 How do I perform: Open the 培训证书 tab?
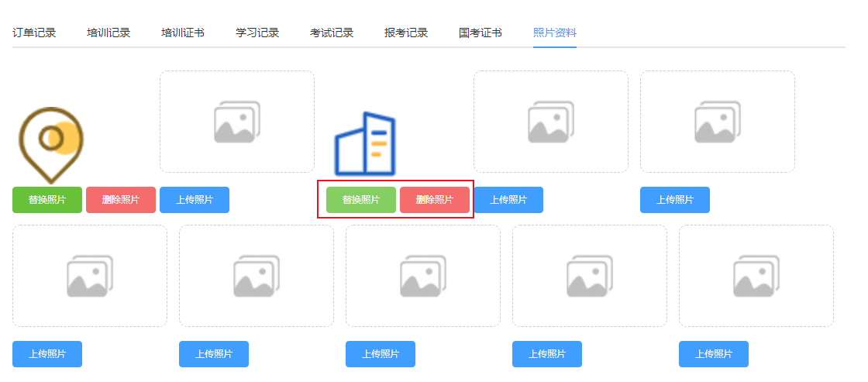pos(183,33)
